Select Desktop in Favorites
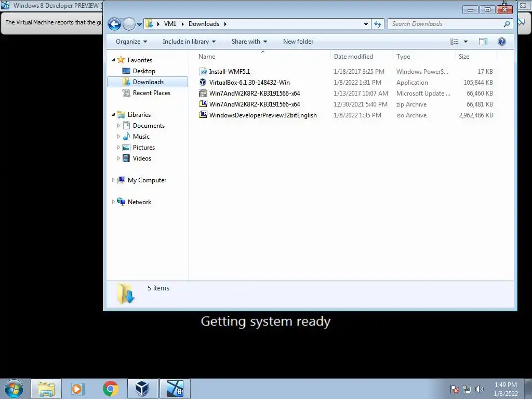The height and width of the screenshot is (399, 532). click(x=144, y=71)
